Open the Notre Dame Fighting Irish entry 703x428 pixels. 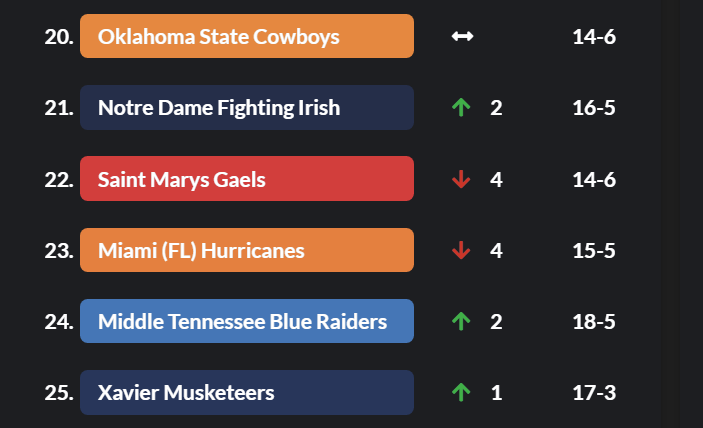[x=246, y=108]
